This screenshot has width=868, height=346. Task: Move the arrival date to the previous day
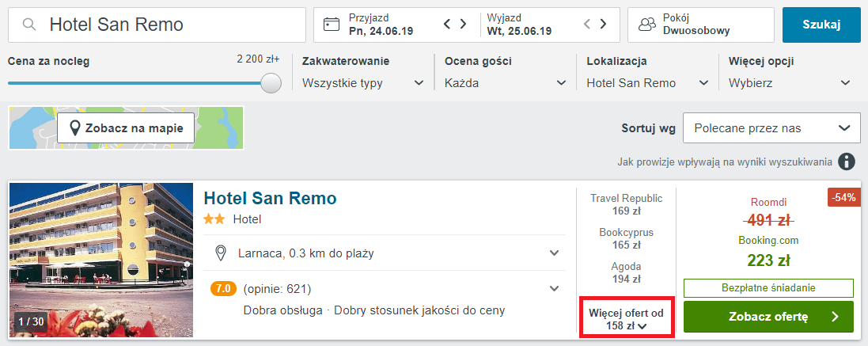pyautogui.click(x=447, y=24)
